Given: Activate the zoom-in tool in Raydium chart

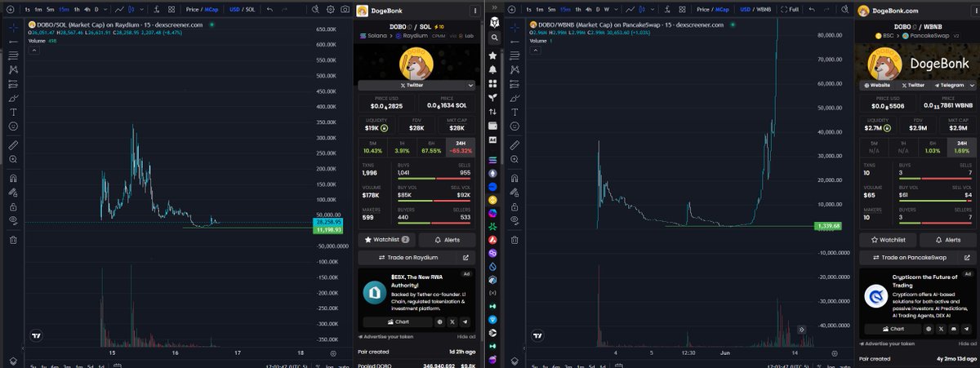Looking at the screenshot, I should pos(13,160).
